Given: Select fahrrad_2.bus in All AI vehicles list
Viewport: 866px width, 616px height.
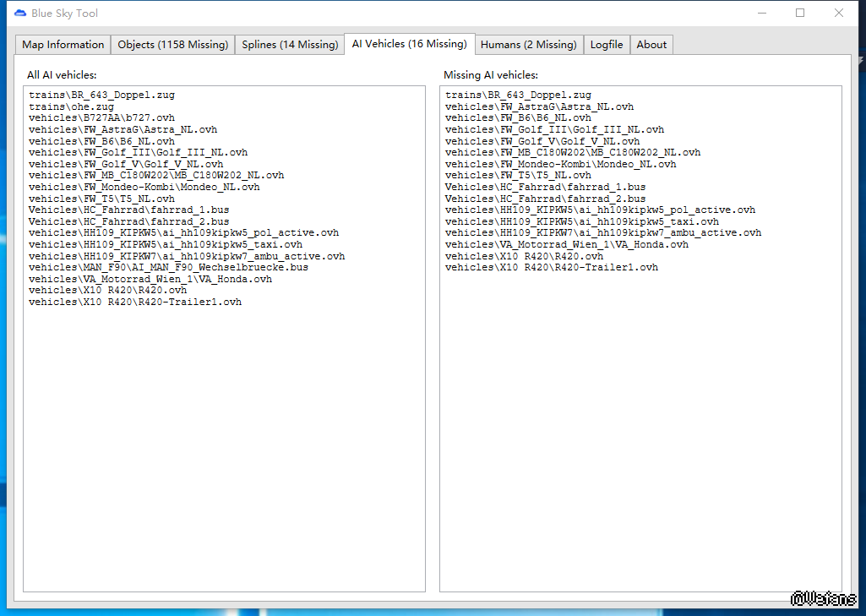Looking at the screenshot, I should [128, 221].
